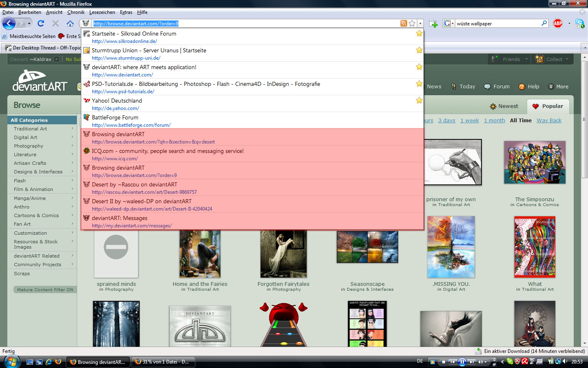
Task: Pause playback in taskbar media player
Action: coord(462,362)
